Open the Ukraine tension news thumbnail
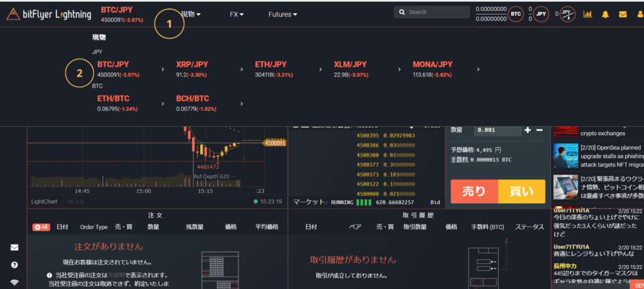Viewport: 644px width, 289px height. [565, 187]
